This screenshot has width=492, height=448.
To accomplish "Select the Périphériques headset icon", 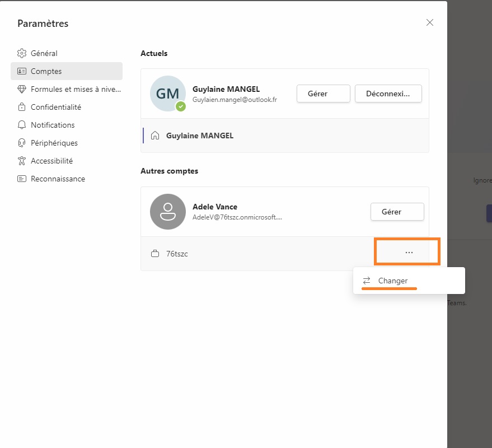I will click(22, 143).
